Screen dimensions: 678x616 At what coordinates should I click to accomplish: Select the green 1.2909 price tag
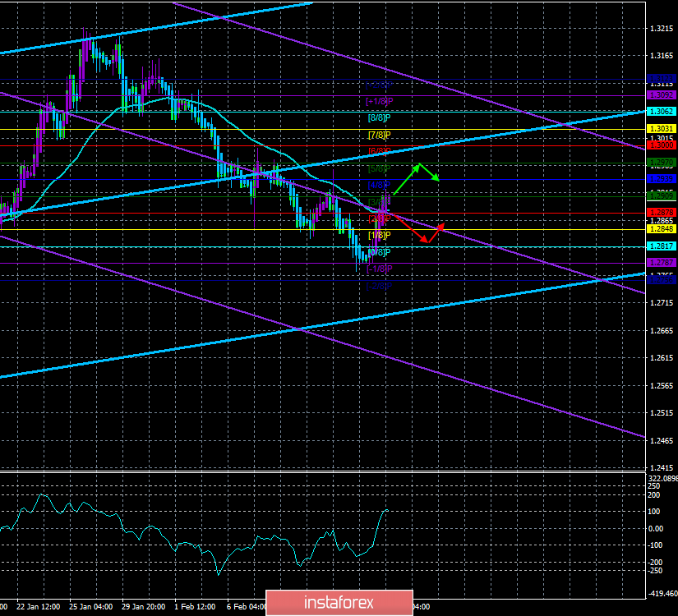pos(661,196)
